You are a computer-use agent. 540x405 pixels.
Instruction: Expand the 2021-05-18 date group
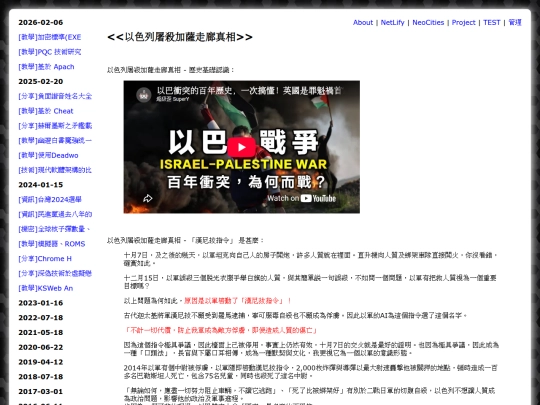41,332
